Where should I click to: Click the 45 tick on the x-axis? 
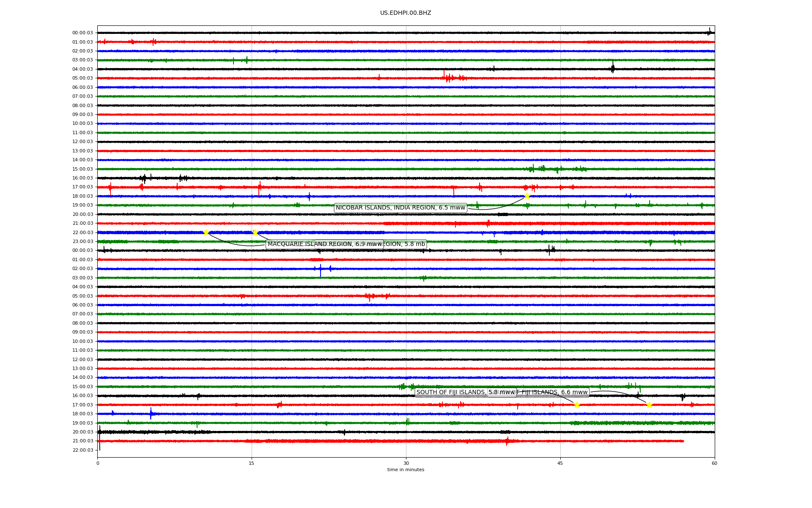click(560, 463)
